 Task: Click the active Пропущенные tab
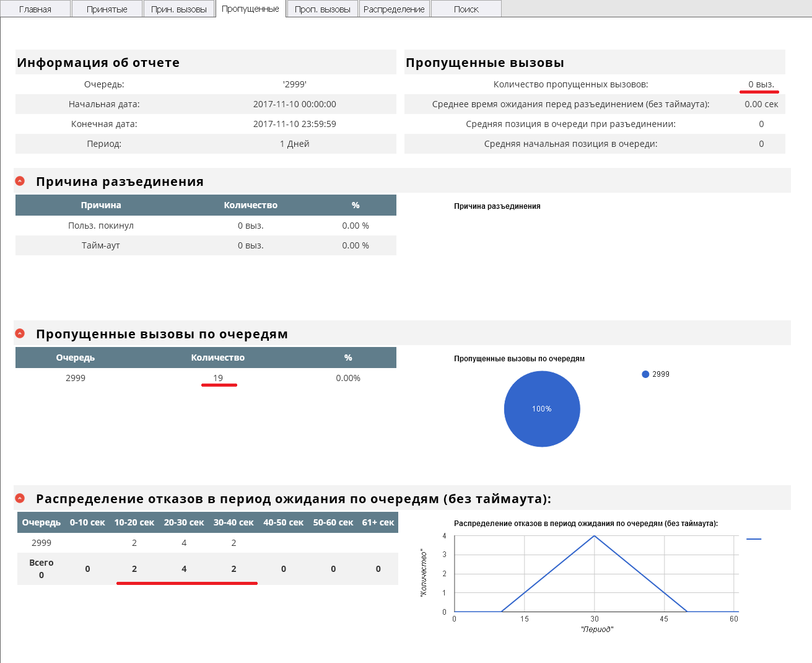251,9
